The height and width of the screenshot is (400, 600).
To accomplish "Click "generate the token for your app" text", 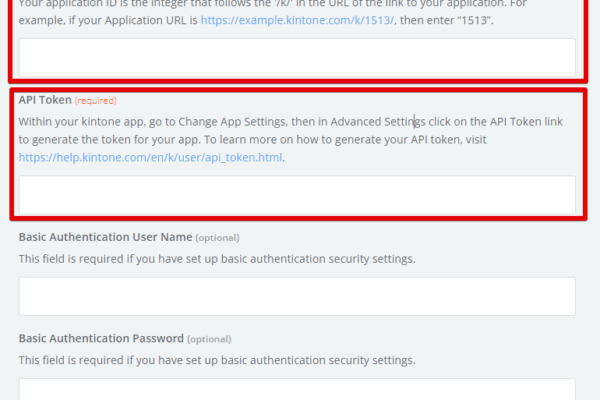I will (110, 140).
